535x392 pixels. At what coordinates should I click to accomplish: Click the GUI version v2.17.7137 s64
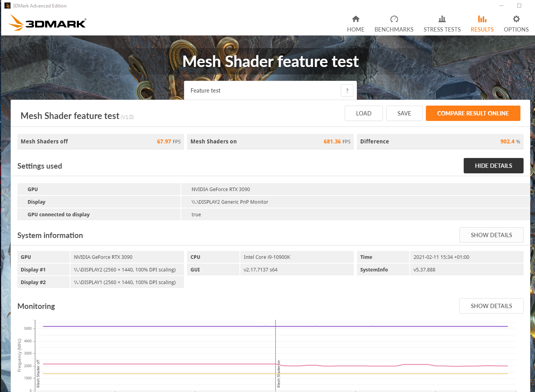[x=260, y=269]
